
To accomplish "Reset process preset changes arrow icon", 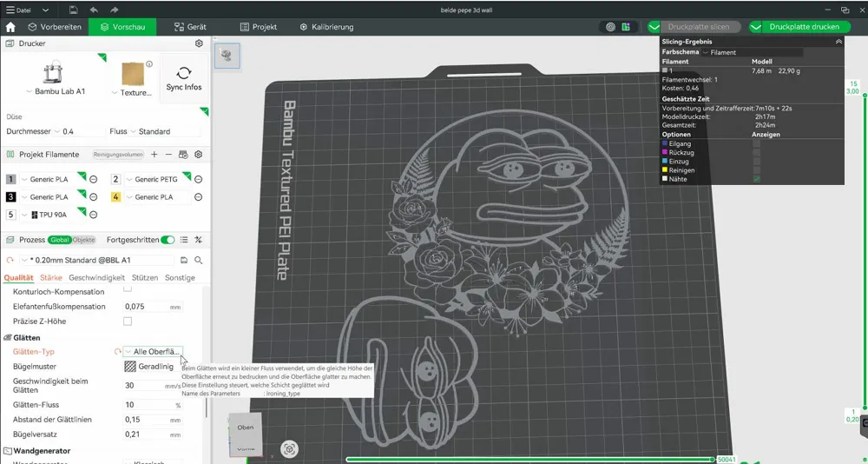I will tap(10, 260).
